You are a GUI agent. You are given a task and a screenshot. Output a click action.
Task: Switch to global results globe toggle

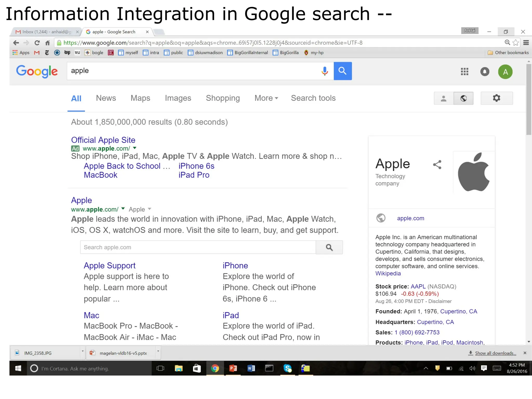pos(463,98)
